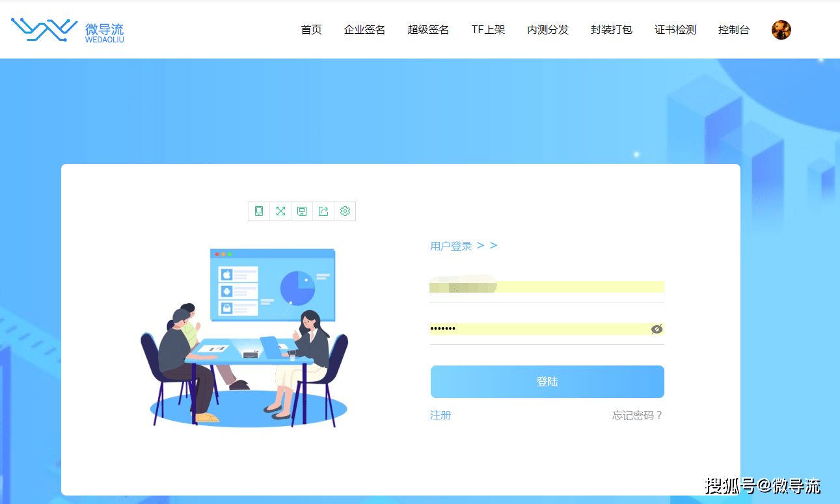Click the floppy disk save icon
Screen dimensions: 840x504
tap(302, 211)
